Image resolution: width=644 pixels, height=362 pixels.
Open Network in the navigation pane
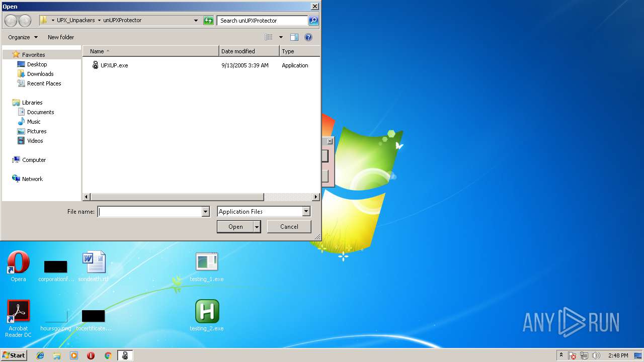pos(32,179)
